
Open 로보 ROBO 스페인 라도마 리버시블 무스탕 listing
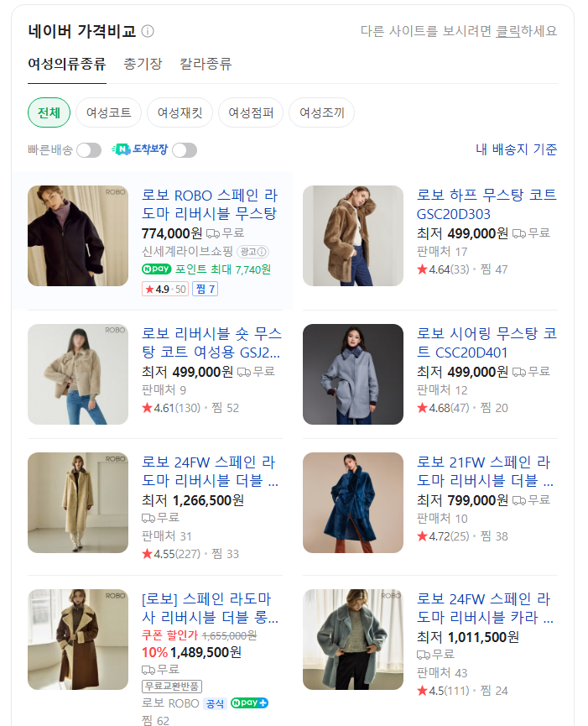click(x=210, y=204)
